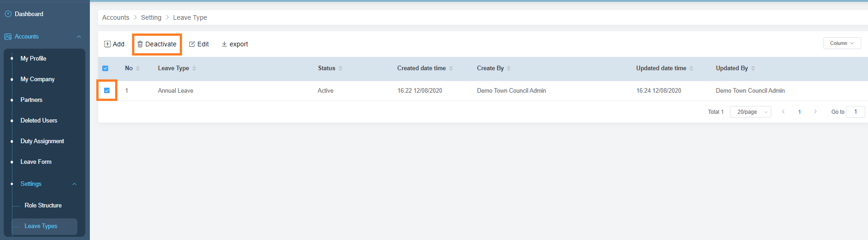Sort by Updated date time arrows
This screenshot has width=868, height=240.
coord(691,68)
